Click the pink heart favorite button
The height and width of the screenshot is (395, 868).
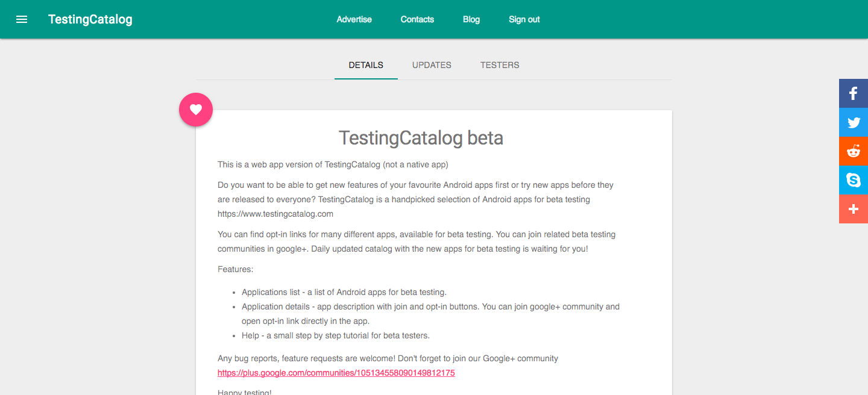(x=196, y=110)
